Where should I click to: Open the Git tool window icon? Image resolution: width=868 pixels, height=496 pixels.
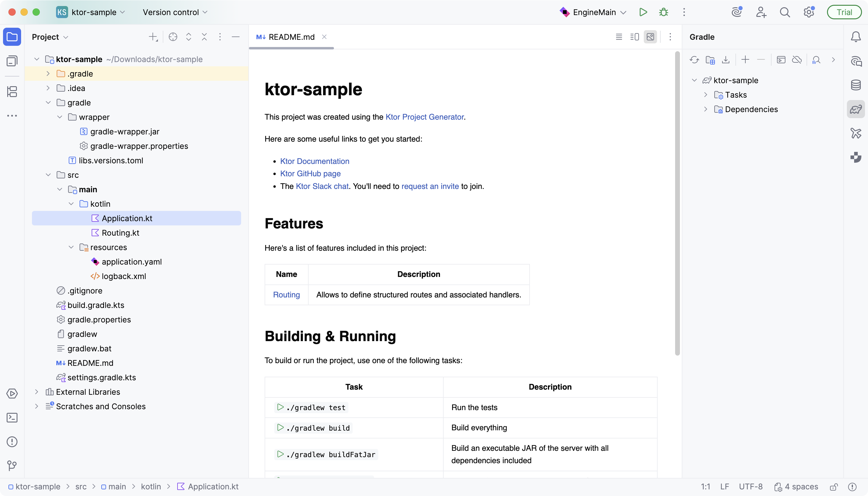pyautogui.click(x=12, y=465)
